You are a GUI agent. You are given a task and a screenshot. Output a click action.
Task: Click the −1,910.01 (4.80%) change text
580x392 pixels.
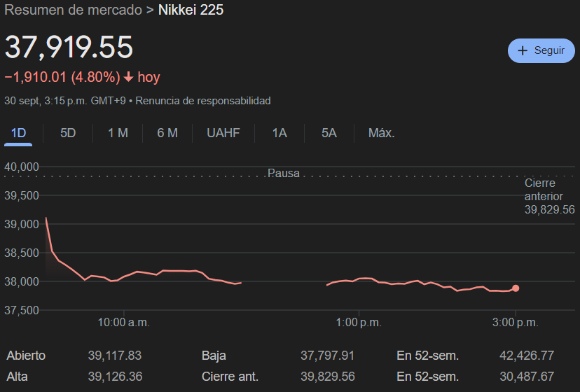pyautogui.click(x=62, y=77)
